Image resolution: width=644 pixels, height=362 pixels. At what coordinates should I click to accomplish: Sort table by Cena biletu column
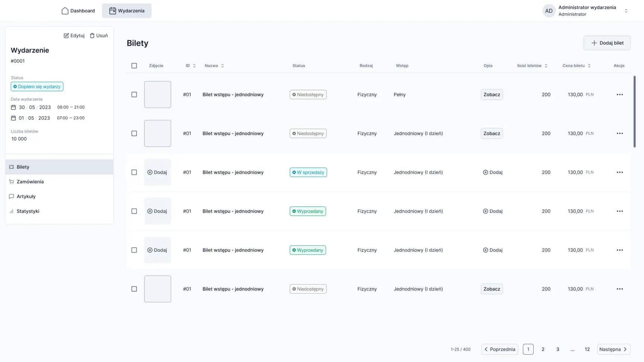[589, 66]
